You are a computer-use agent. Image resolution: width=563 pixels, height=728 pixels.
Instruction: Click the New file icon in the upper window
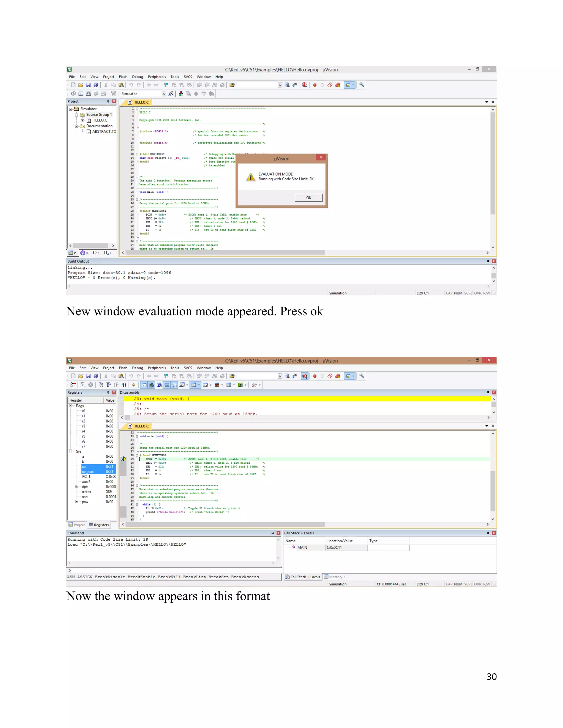point(73,85)
